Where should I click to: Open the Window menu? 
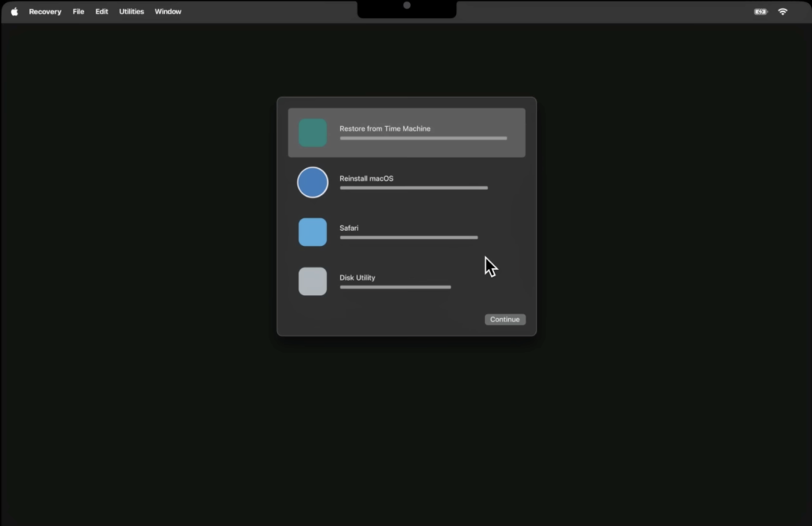[167, 11]
